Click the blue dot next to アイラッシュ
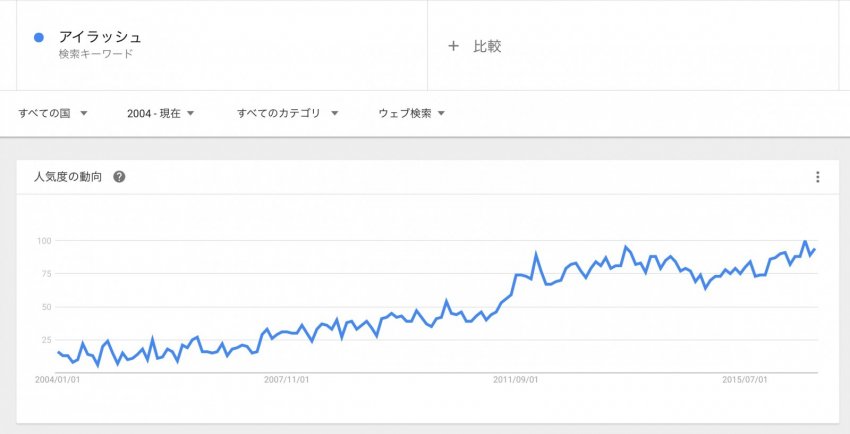This screenshot has width=850, height=434. 38,37
